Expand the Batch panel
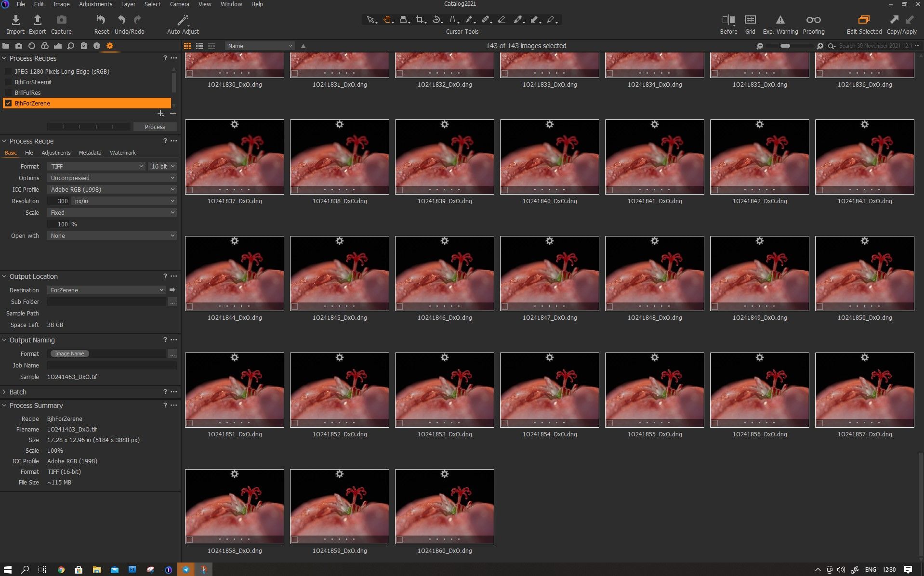 tap(4, 392)
